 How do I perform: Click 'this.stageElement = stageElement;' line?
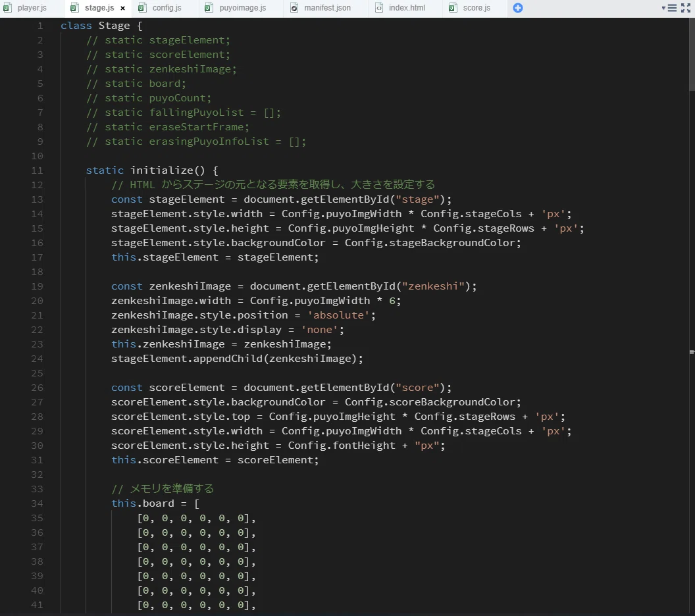point(215,257)
